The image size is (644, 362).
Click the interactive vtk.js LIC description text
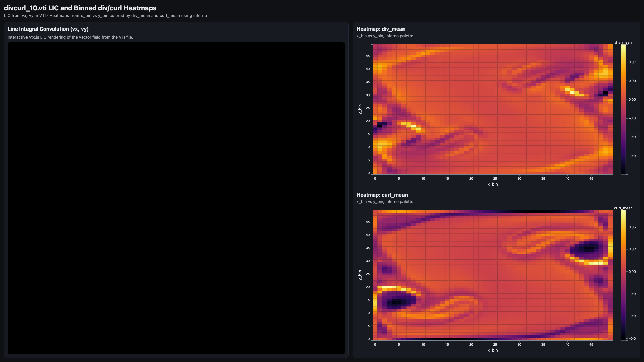[x=70, y=37]
